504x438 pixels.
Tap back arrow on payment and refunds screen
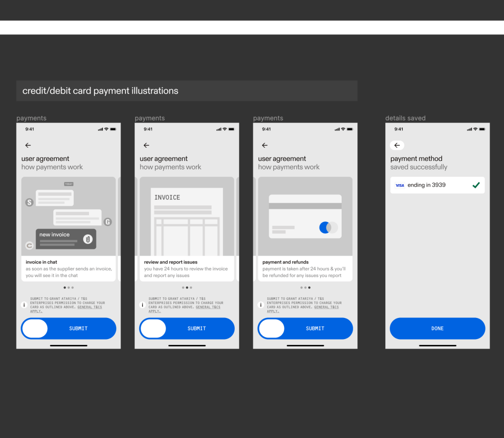(265, 145)
